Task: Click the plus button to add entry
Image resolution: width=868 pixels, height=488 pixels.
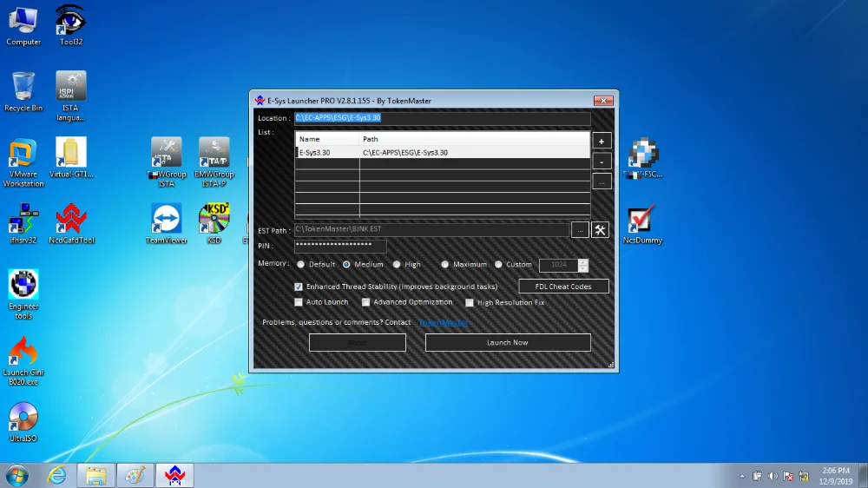Action: coord(602,142)
